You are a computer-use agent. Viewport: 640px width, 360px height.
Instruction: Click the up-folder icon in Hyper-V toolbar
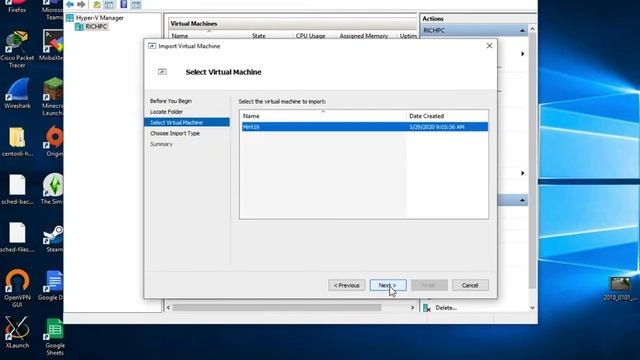coord(97,4)
